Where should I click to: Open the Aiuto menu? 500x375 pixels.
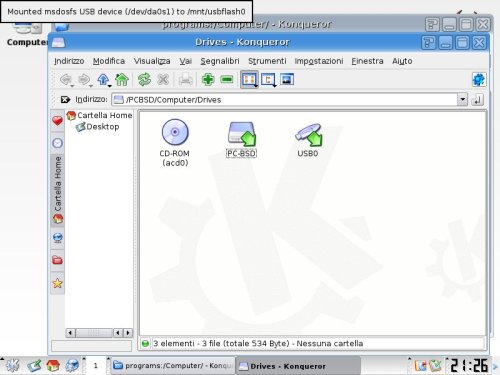tap(402, 61)
